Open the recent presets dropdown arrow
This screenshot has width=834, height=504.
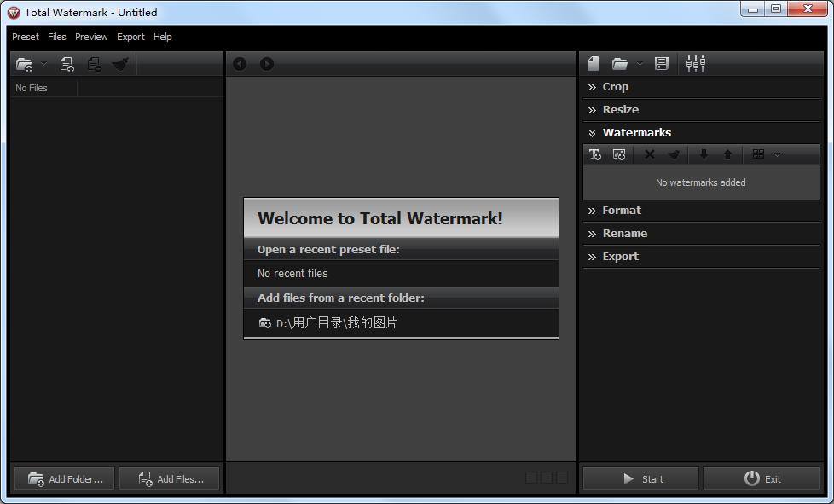coord(640,64)
